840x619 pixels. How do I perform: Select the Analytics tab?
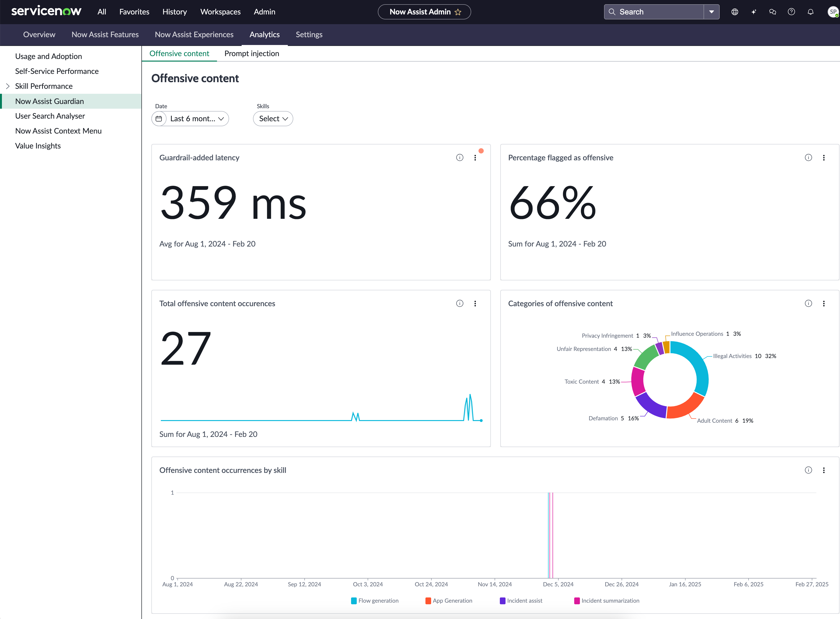pos(265,35)
